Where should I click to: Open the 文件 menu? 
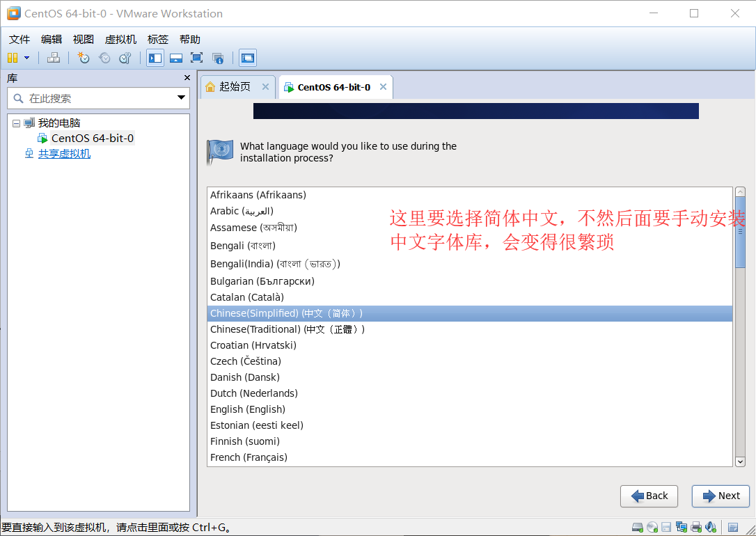click(19, 40)
